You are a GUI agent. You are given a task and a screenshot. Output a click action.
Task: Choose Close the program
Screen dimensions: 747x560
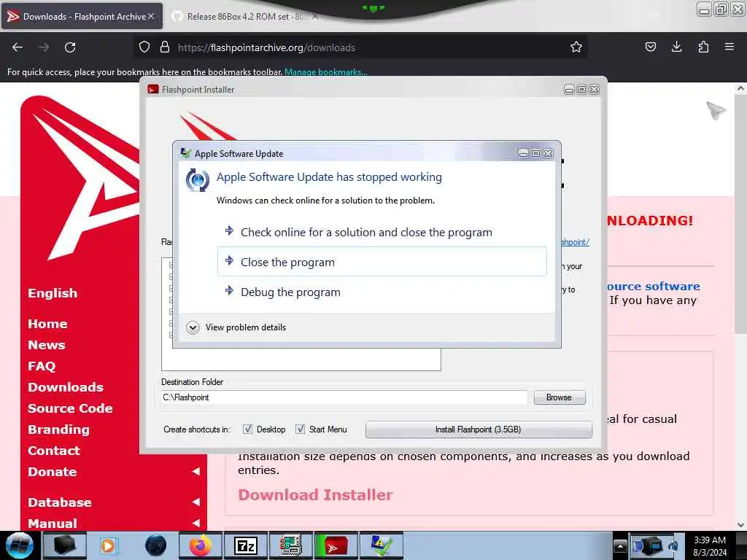(382, 262)
